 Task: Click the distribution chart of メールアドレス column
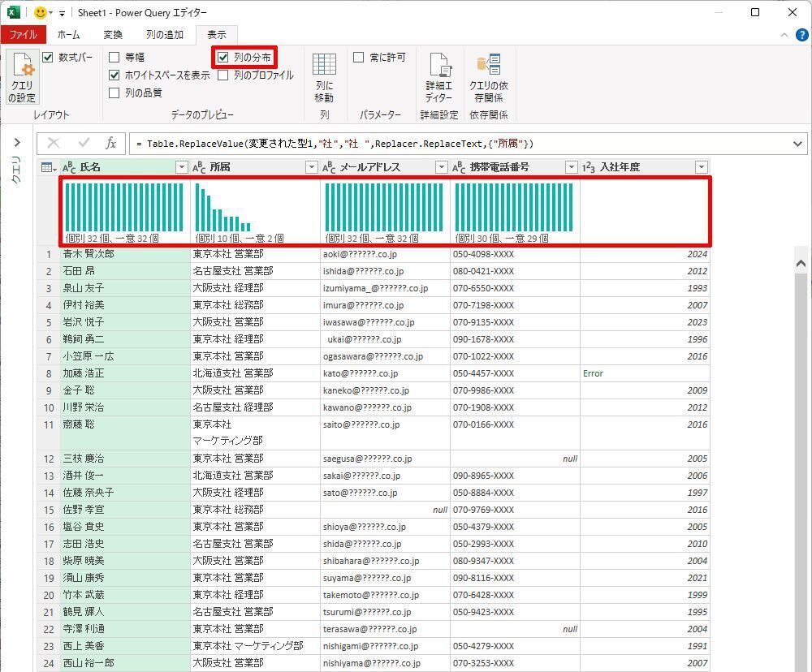pos(384,207)
